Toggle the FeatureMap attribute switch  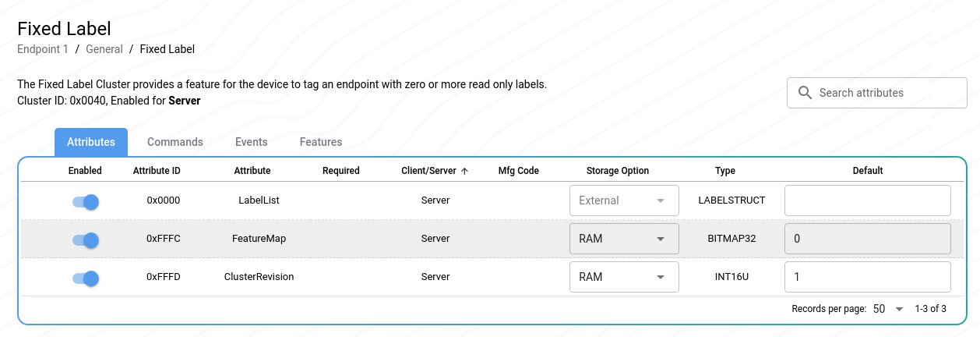pyautogui.click(x=86, y=240)
